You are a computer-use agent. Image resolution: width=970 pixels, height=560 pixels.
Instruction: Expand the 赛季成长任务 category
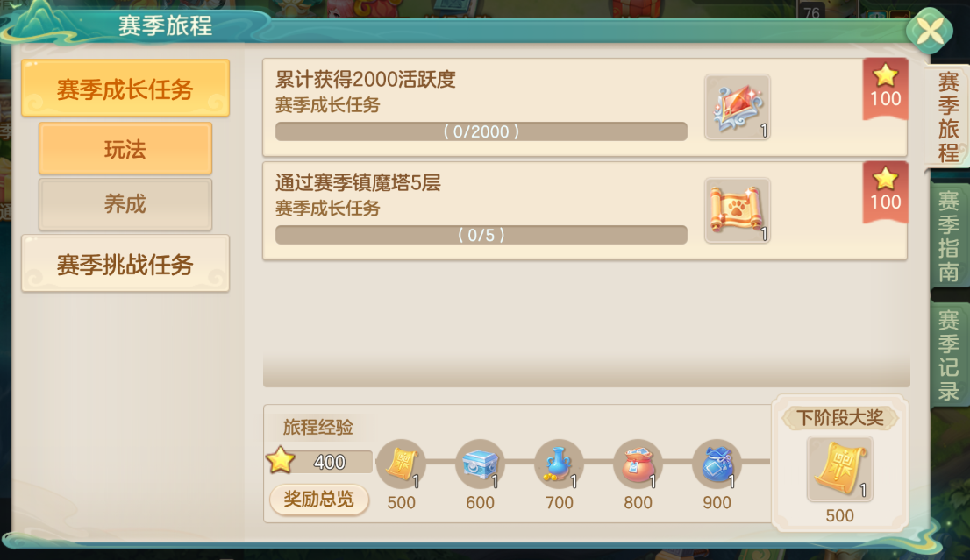(x=125, y=89)
